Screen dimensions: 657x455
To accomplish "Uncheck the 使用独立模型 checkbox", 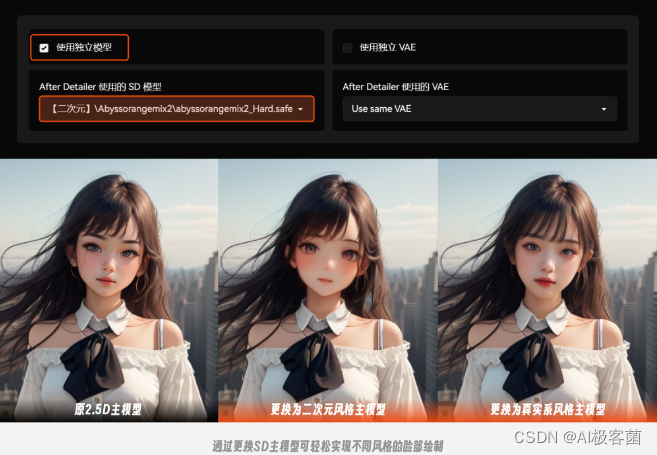I will pos(44,48).
